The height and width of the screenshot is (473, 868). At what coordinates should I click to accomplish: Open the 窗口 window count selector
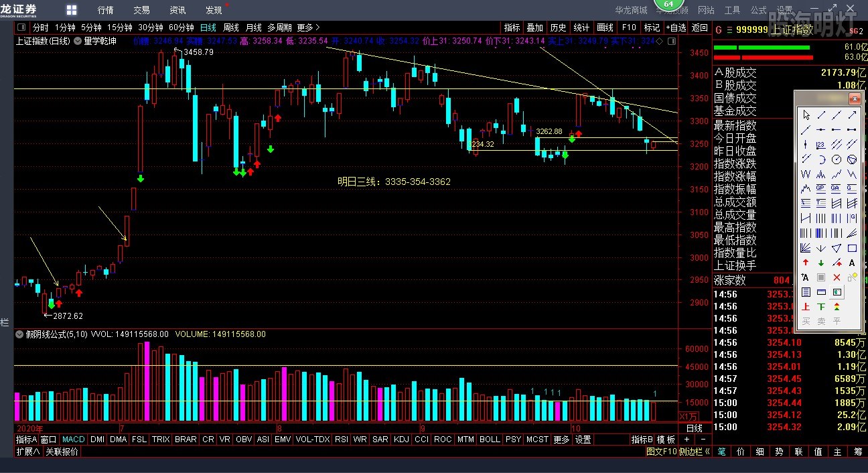48,440
